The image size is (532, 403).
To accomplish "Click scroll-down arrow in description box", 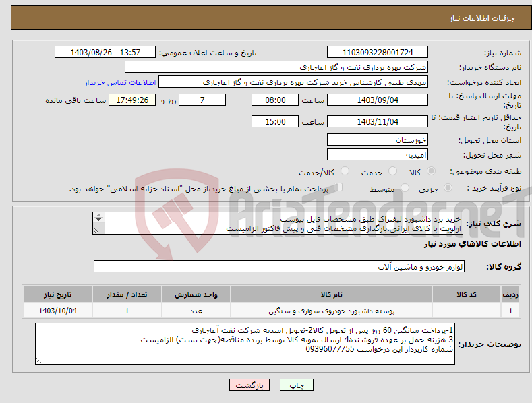I will click(98, 220).
